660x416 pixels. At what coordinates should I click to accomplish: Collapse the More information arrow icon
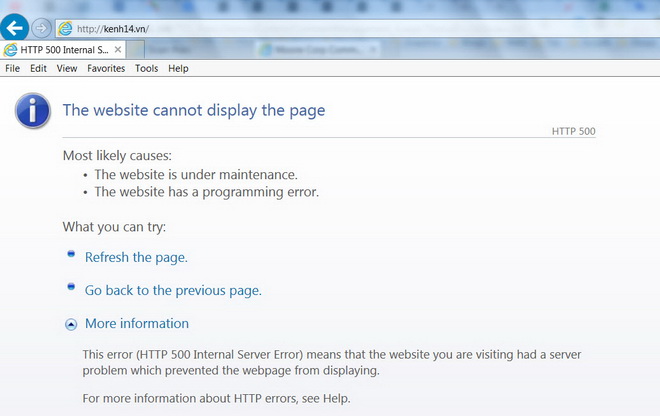click(71, 324)
